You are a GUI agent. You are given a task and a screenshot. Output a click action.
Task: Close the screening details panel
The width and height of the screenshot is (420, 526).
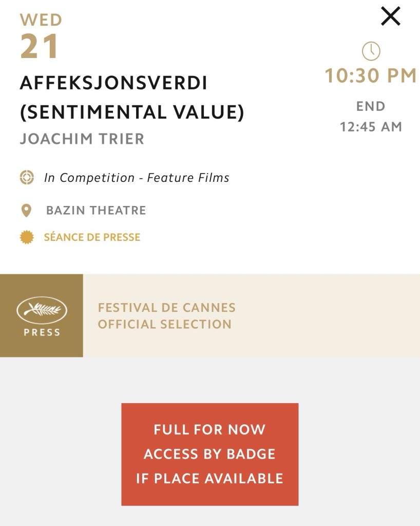390,17
